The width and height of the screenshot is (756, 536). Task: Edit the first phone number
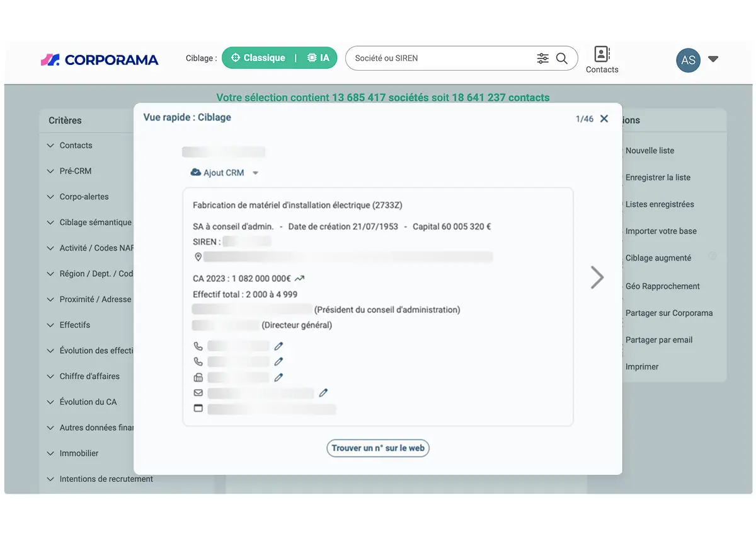pos(278,346)
